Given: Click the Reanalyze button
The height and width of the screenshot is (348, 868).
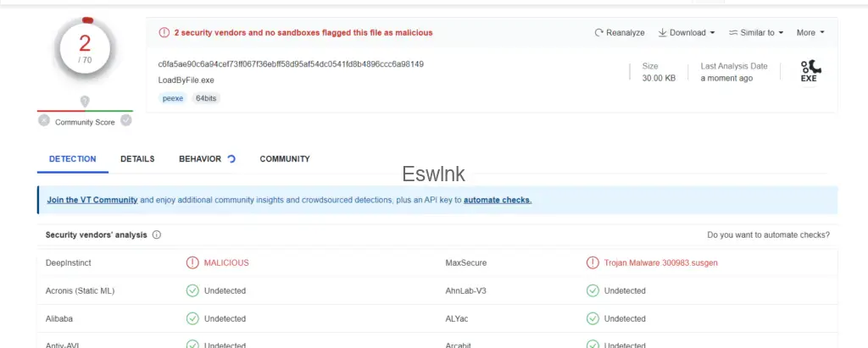Looking at the screenshot, I should (x=620, y=33).
